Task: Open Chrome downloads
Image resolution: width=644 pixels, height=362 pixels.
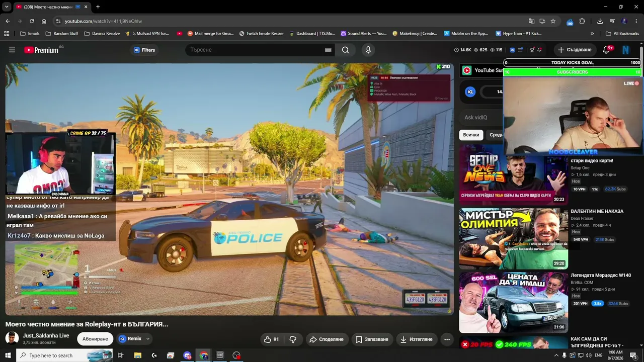Action: pos(600,21)
